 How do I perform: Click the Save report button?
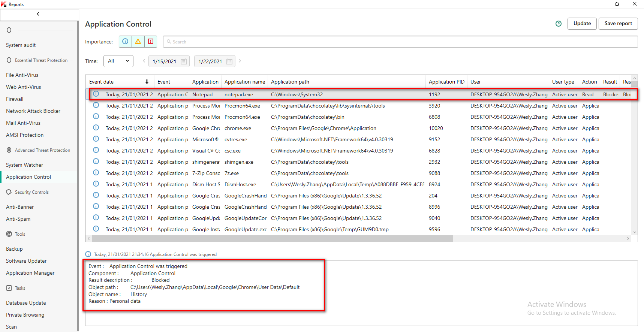618,23
